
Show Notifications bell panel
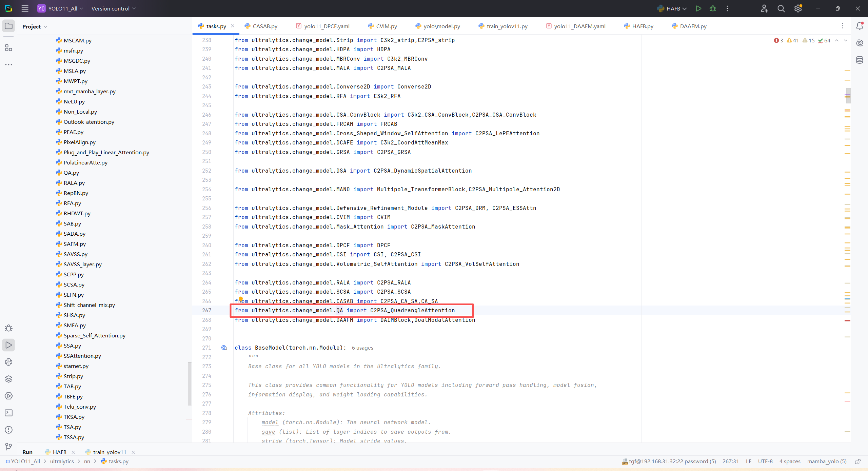coord(860,26)
